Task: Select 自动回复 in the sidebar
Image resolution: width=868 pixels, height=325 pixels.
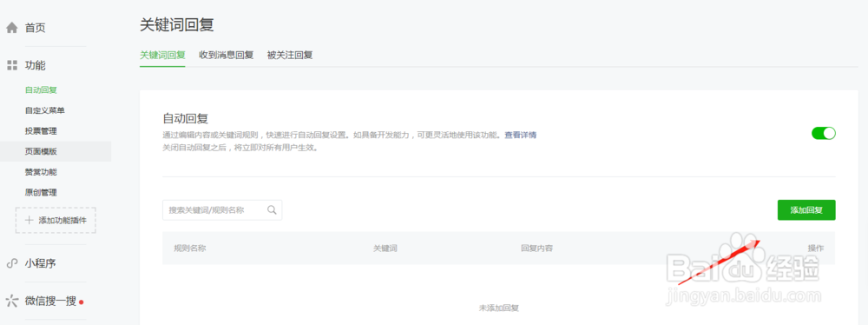Action: [x=41, y=90]
